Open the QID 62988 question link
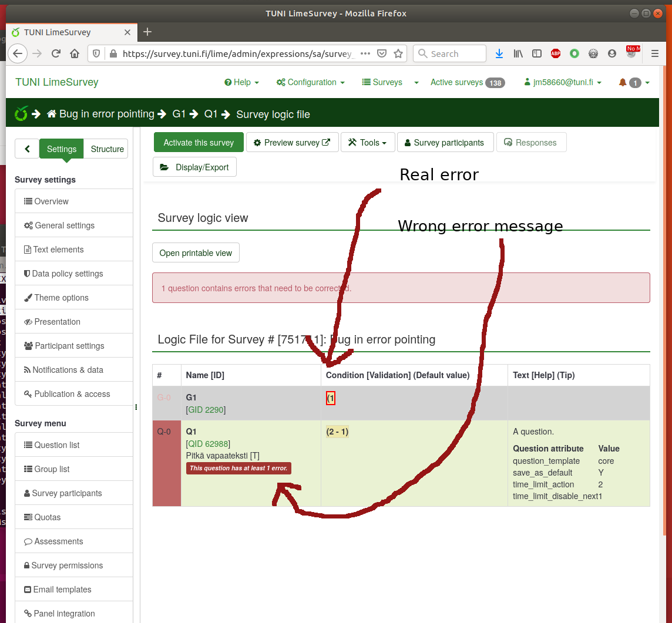The width and height of the screenshot is (672, 623). 208,444
